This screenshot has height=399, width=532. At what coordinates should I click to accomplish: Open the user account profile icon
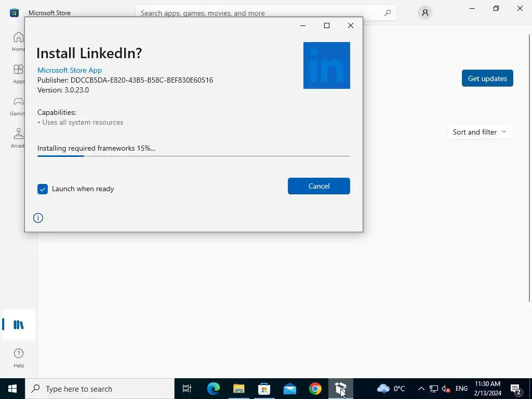click(425, 12)
